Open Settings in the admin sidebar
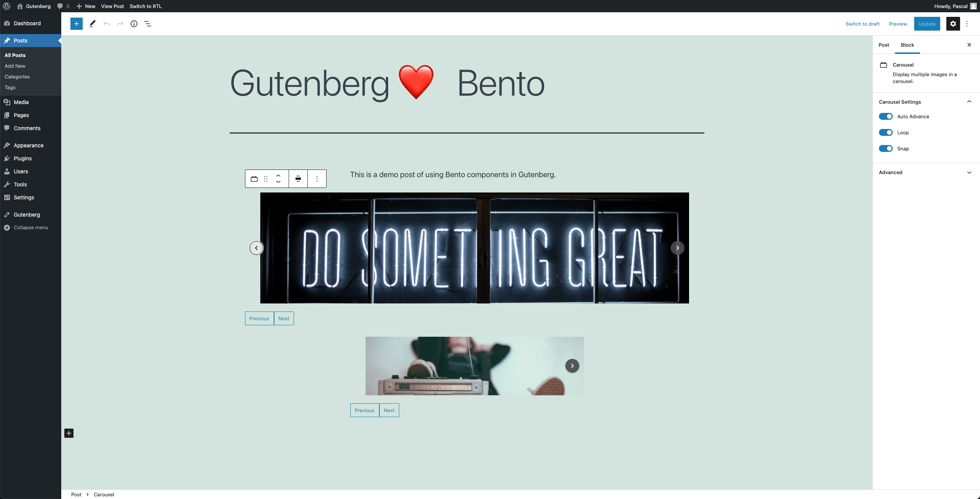 pos(31,197)
